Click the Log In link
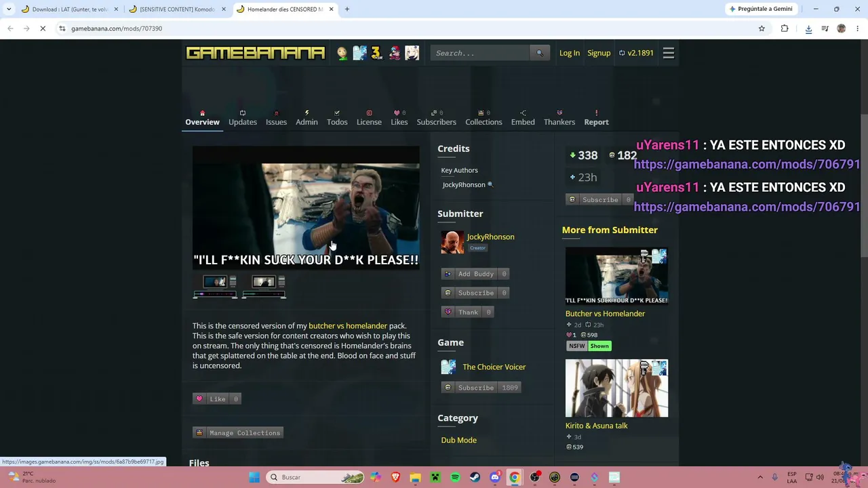 click(570, 53)
